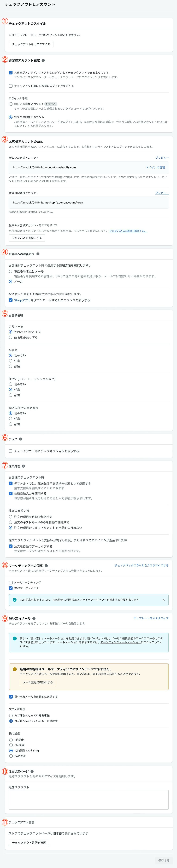Click チェックアウト言語を管理 button

coord(29,843)
